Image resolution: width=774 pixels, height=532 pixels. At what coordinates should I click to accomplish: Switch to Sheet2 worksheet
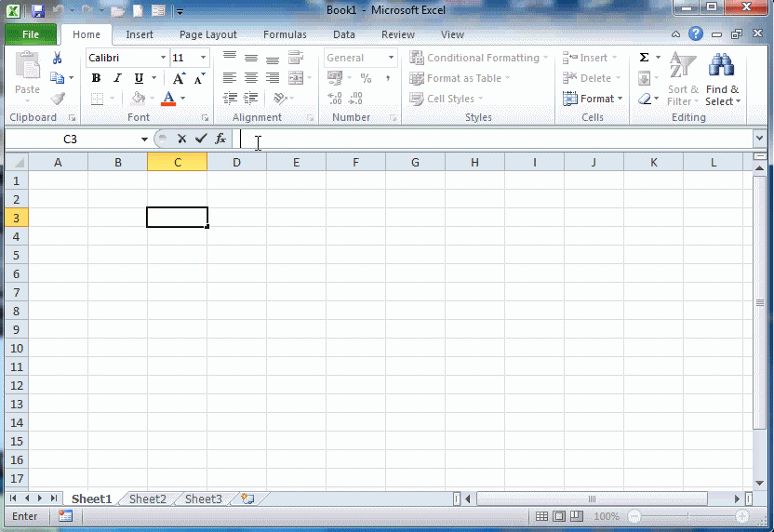(x=147, y=499)
